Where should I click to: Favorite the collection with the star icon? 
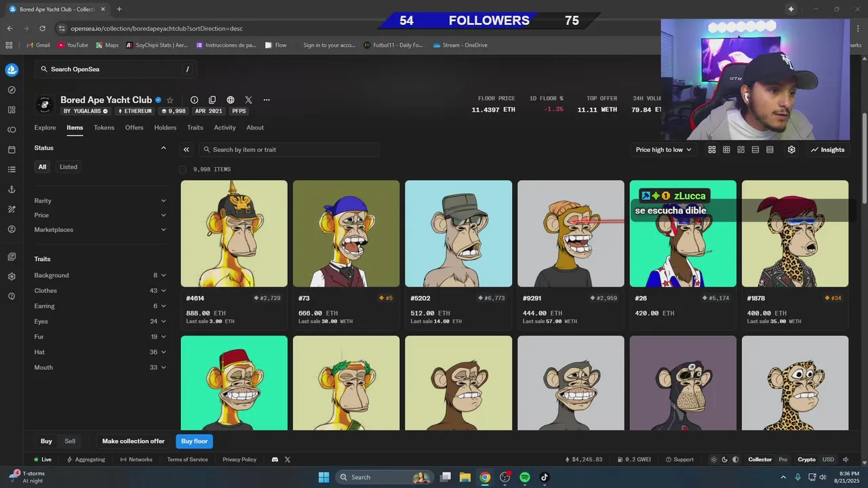170,100
